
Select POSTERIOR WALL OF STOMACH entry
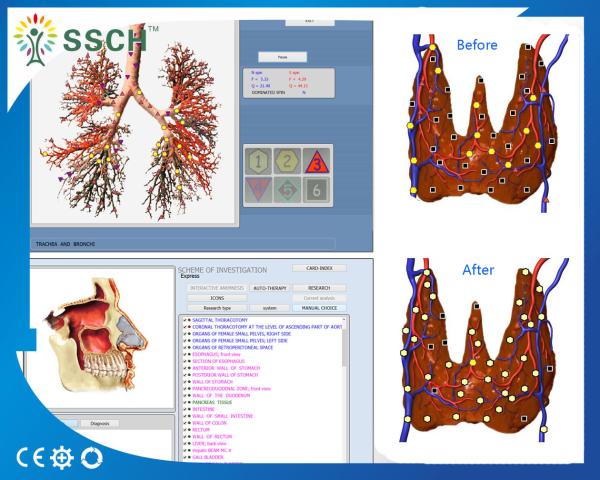coord(225,375)
